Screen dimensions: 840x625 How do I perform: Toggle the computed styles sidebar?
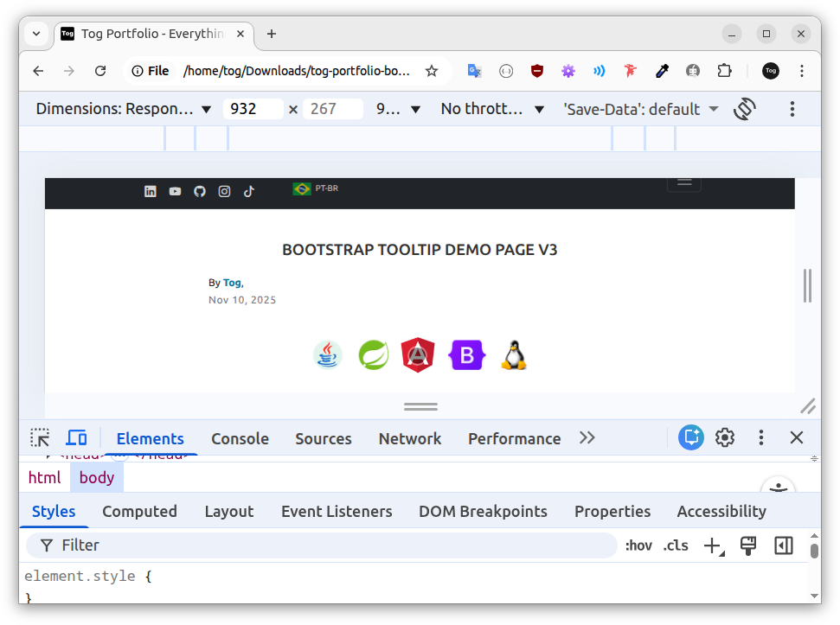(x=783, y=545)
